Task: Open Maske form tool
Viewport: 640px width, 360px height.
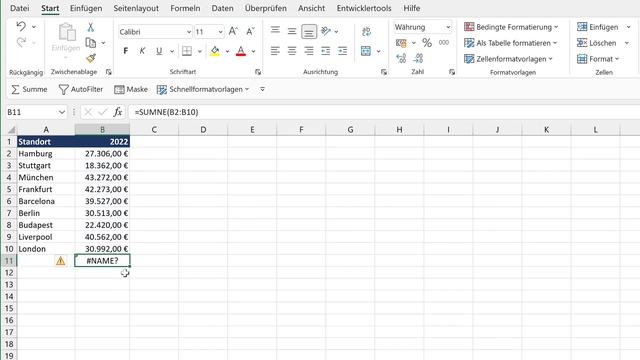Action: [131, 89]
